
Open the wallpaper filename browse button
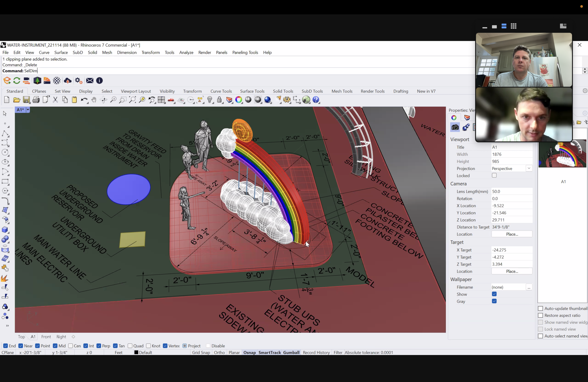click(x=529, y=287)
